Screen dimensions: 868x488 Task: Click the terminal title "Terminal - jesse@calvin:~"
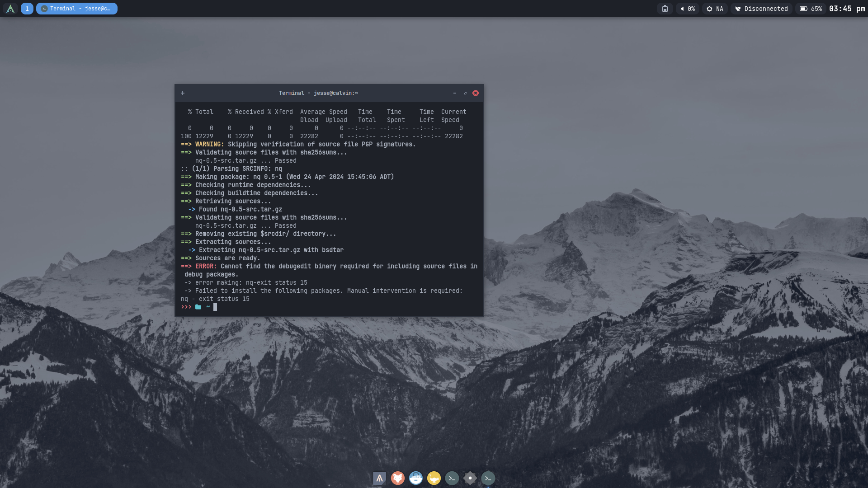[318, 93]
